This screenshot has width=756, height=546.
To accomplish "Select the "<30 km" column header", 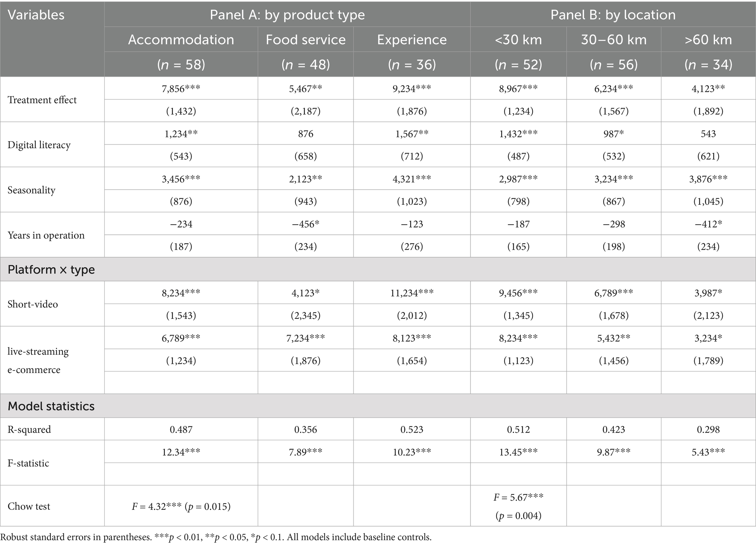I will click(518, 39).
